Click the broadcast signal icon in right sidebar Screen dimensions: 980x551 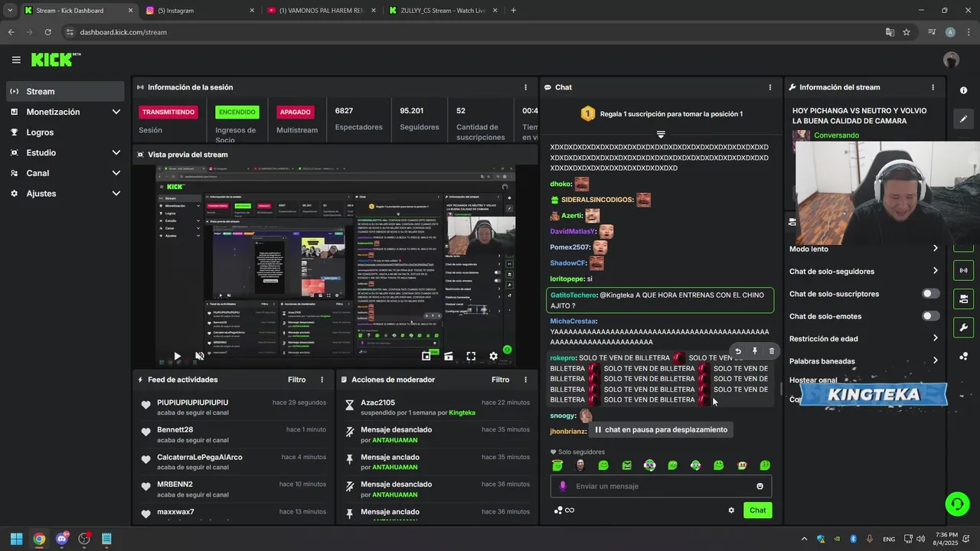pyautogui.click(x=963, y=270)
